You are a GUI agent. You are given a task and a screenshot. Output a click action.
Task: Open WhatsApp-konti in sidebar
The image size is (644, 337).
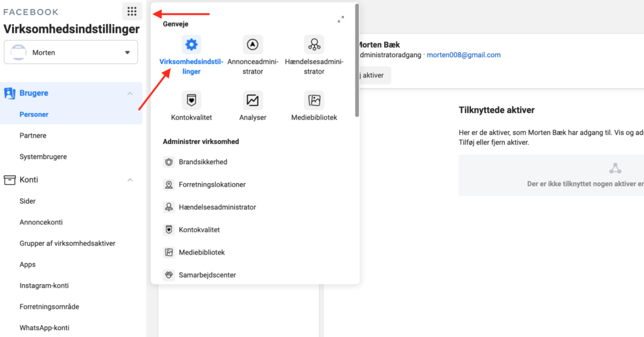45,328
